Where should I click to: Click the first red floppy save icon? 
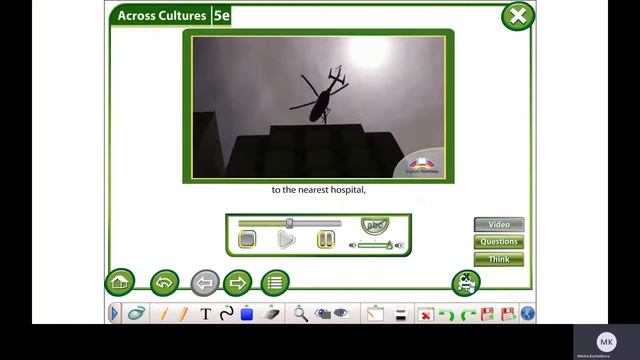487,314
